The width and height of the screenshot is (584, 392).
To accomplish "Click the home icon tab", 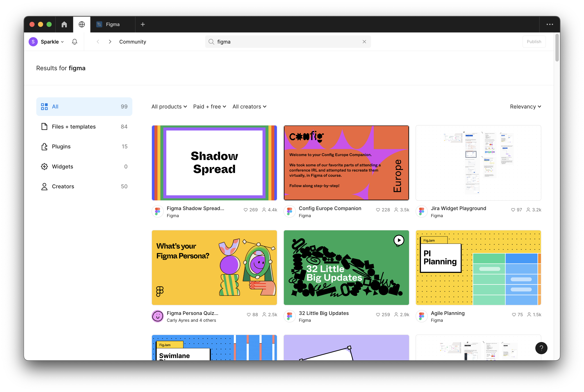I will [x=64, y=24].
